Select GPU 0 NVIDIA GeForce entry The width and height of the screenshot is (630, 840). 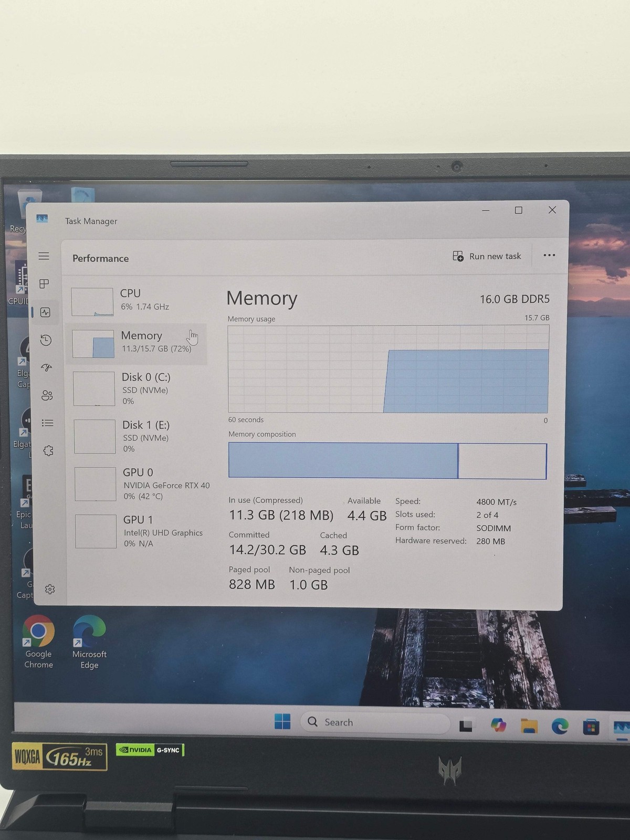pos(142,484)
